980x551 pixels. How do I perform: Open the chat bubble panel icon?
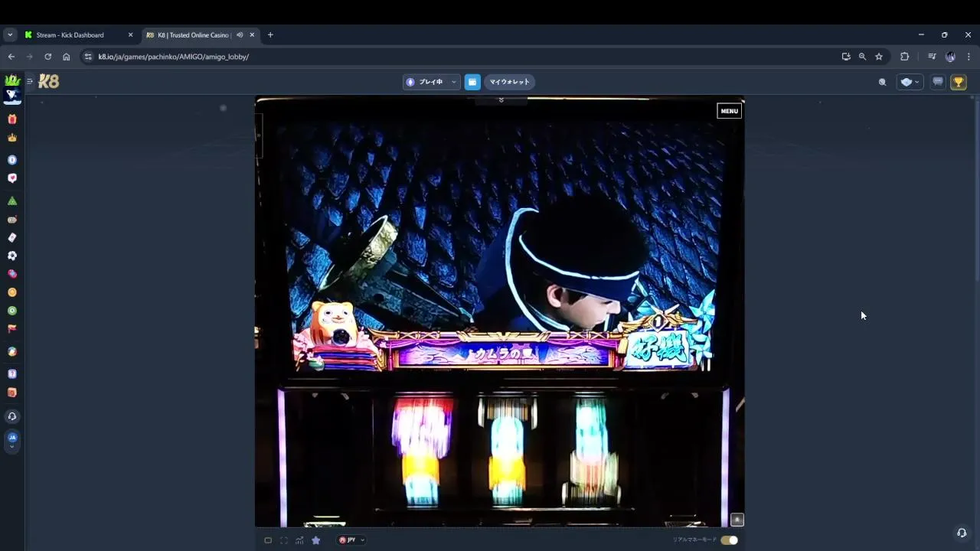[x=938, y=82]
